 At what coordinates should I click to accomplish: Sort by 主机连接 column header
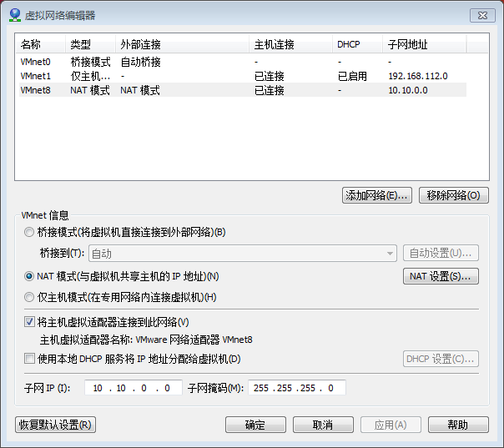(291, 44)
